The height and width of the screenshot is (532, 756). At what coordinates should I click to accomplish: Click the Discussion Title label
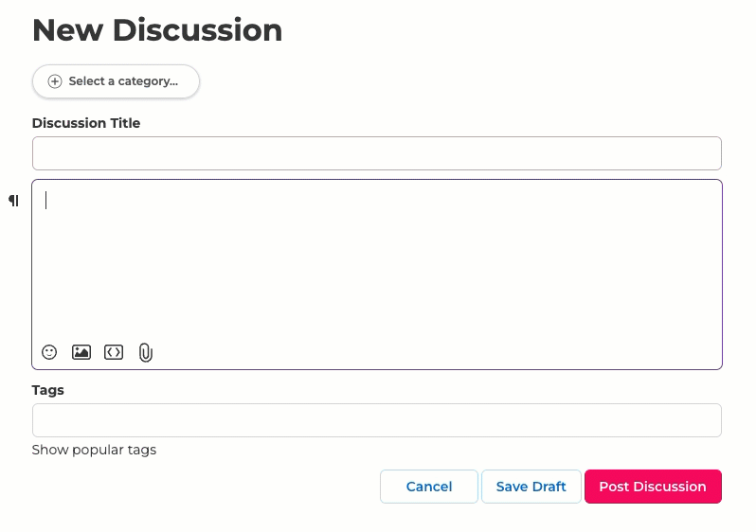(x=86, y=123)
